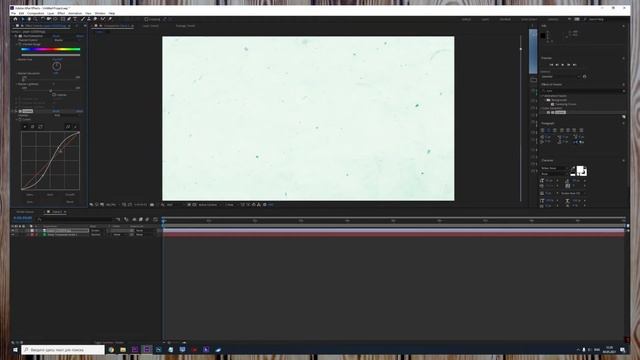
Task: Click the Effects & Presets search field
Action: point(582,91)
